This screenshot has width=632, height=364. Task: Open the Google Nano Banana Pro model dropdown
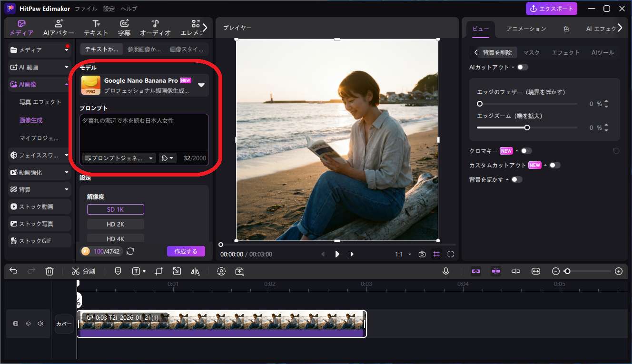coord(202,85)
